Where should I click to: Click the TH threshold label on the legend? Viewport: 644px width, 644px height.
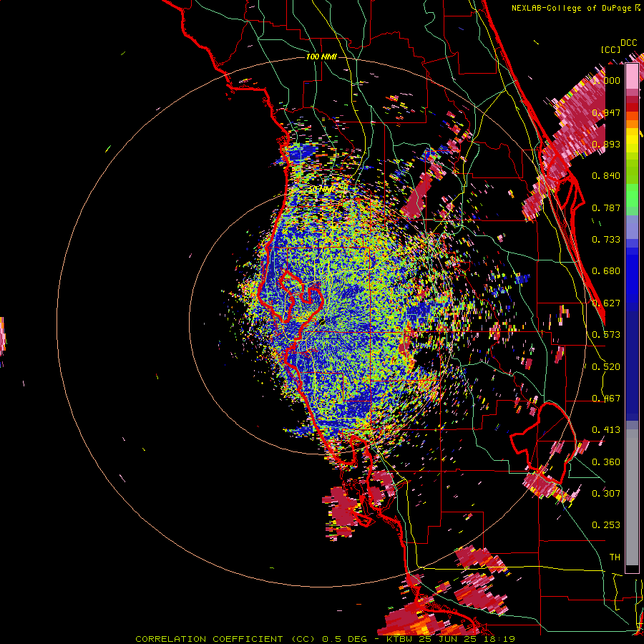click(x=615, y=557)
